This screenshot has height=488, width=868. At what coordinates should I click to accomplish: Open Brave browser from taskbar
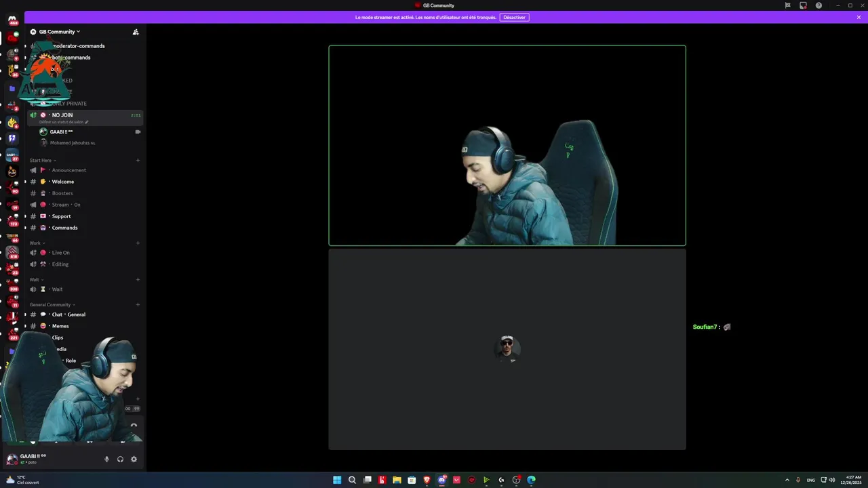pos(427,480)
